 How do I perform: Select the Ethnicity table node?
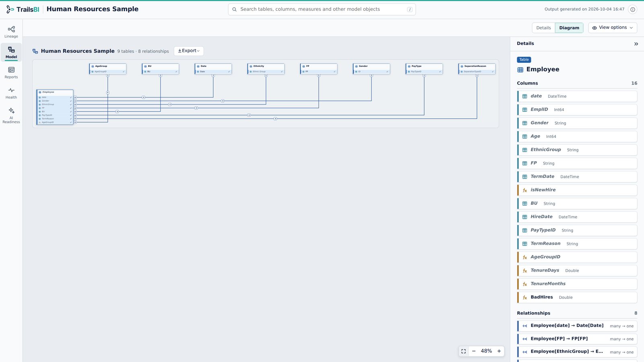266,69
